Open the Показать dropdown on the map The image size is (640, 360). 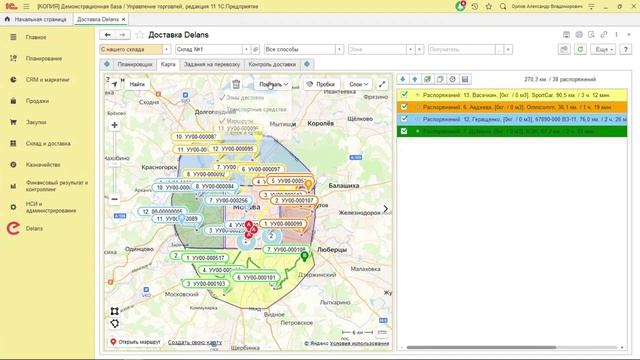[x=273, y=84]
